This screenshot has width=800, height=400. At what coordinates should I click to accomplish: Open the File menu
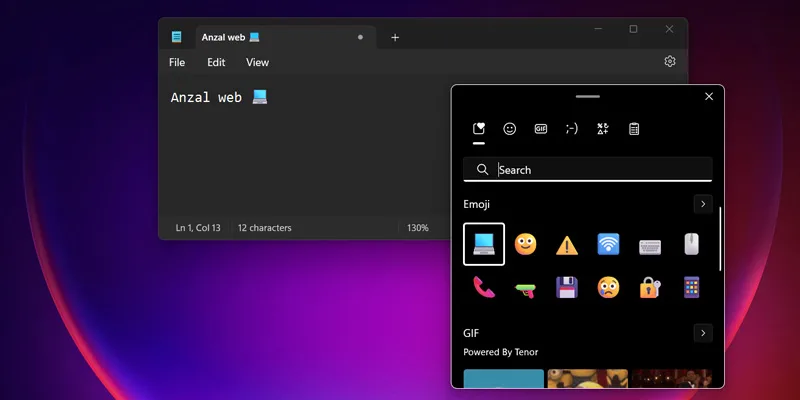click(177, 62)
